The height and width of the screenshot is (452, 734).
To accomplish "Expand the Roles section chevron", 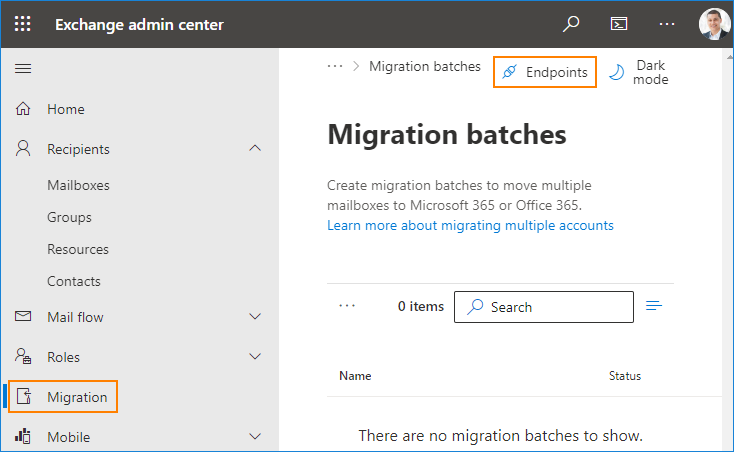I will click(255, 357).
